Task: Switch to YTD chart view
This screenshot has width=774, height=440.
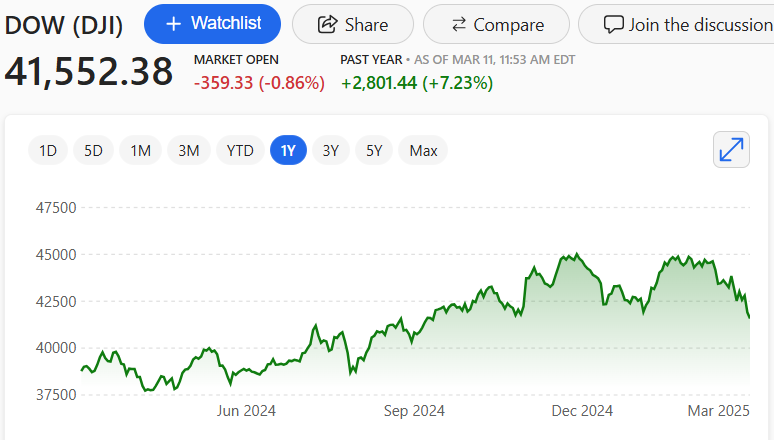Action: pos(240,151)
